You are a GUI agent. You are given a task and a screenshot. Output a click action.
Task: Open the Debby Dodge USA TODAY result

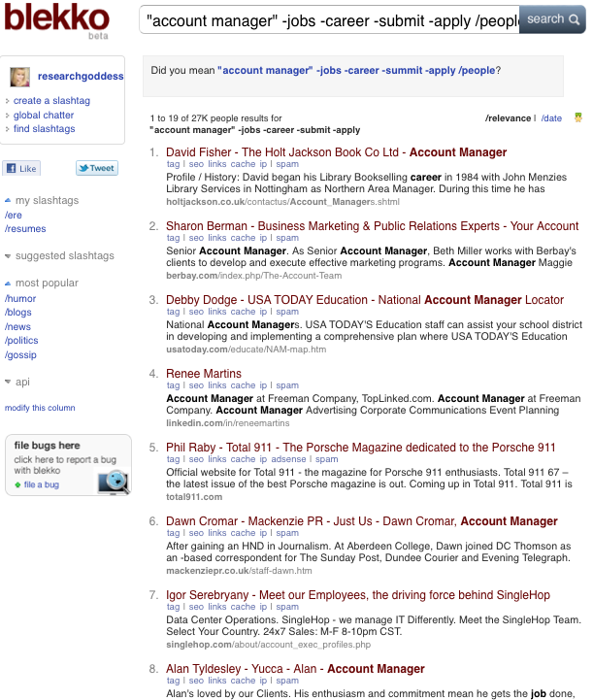[x=365, y=300]
